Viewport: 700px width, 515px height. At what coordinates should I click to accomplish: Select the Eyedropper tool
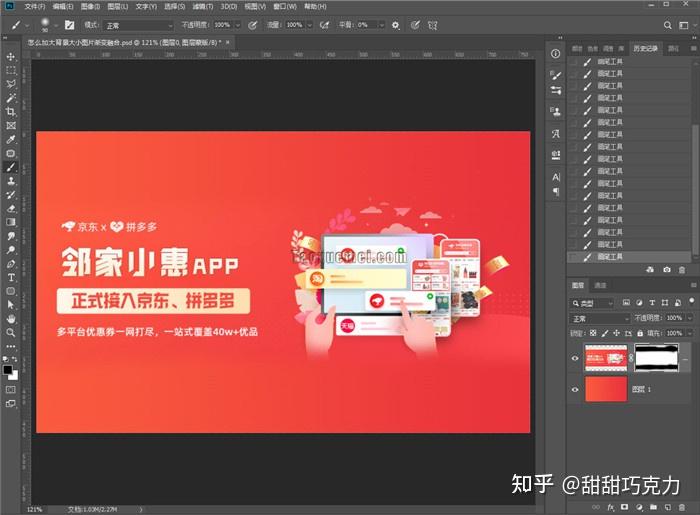coord(11,139)
